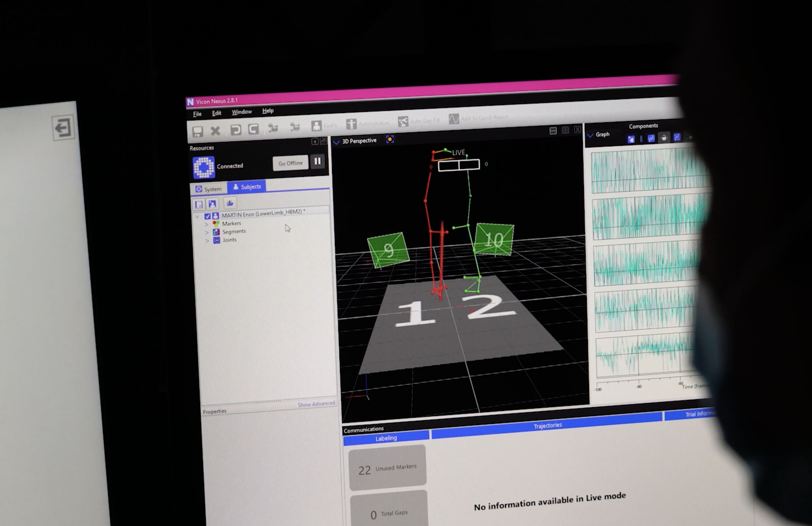Uncheck the MARTIN Enzo subject checkbox
Image resolution: width=812 pixels, height=526 pixels.
[x=207, y=216]
